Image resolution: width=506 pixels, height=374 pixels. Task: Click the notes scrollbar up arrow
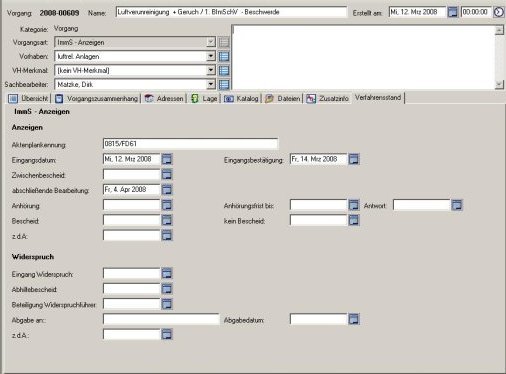(x=499, y=30)
